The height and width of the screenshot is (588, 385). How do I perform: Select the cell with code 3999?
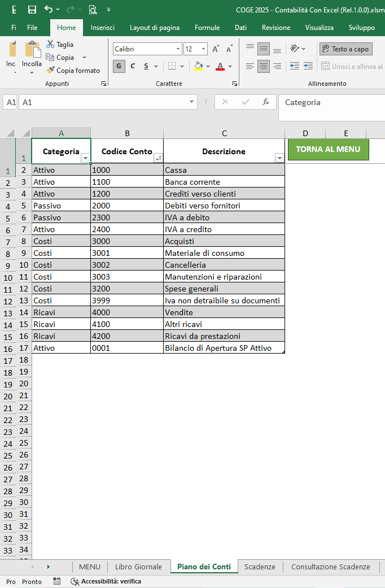[127, 300]
